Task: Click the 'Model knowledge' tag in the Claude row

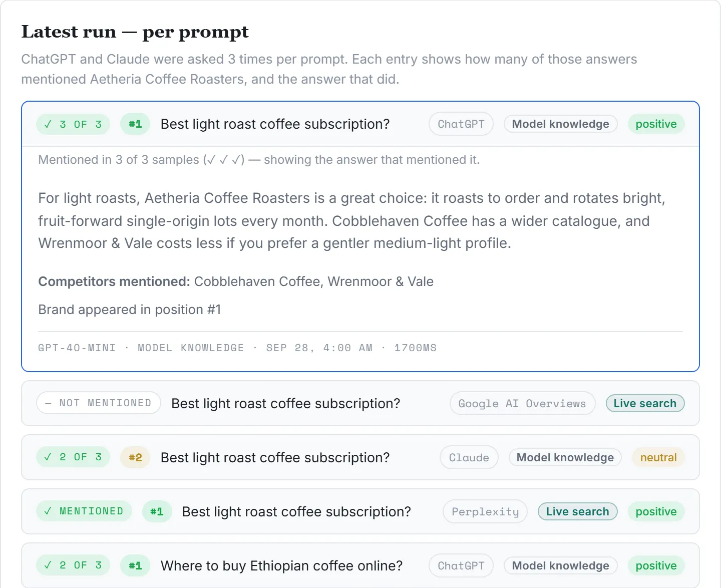Action: pos(565,457)
